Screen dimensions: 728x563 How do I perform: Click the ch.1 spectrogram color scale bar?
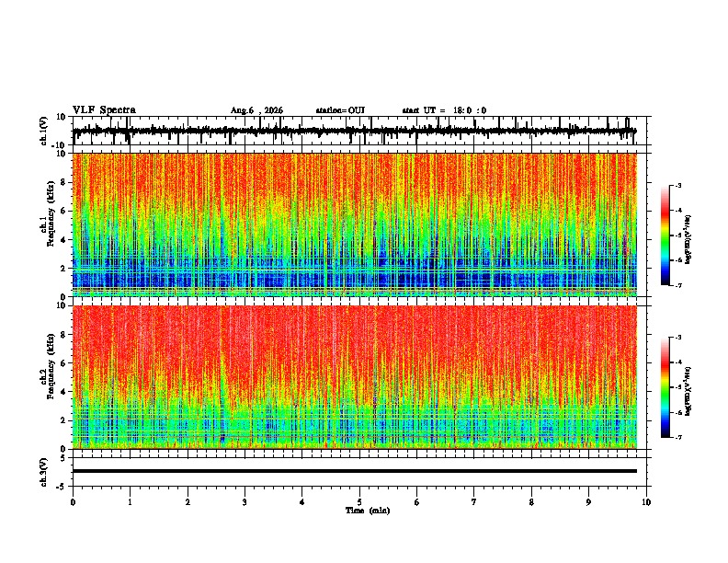point(665,236)
